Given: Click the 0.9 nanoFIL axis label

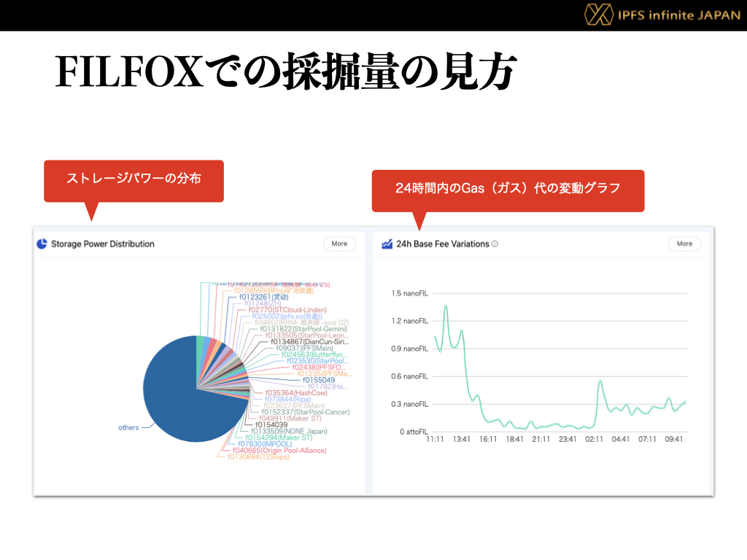Looking at the screenshot, I should 410,349.
